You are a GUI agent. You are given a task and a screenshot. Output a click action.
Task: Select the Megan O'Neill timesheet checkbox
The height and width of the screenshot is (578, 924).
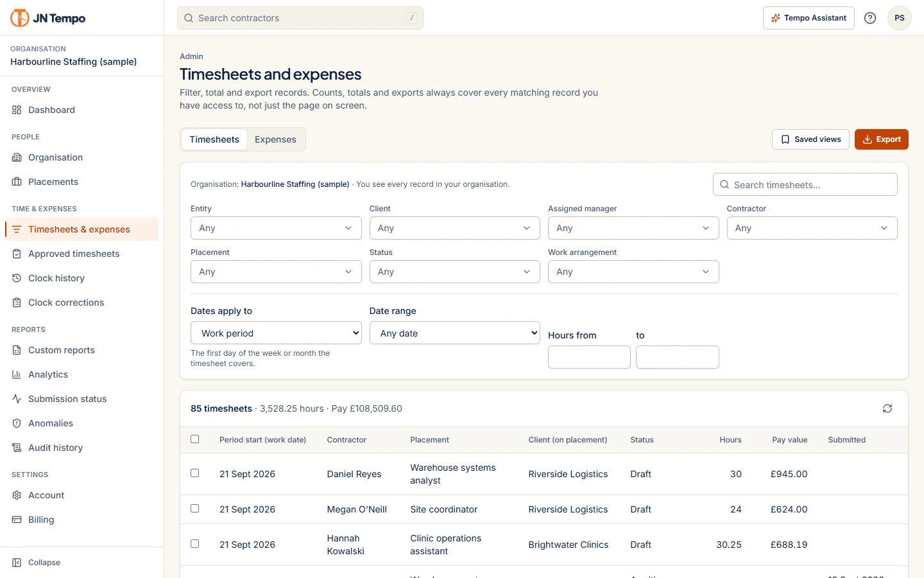pyautogui.click(x=195, y=509)
